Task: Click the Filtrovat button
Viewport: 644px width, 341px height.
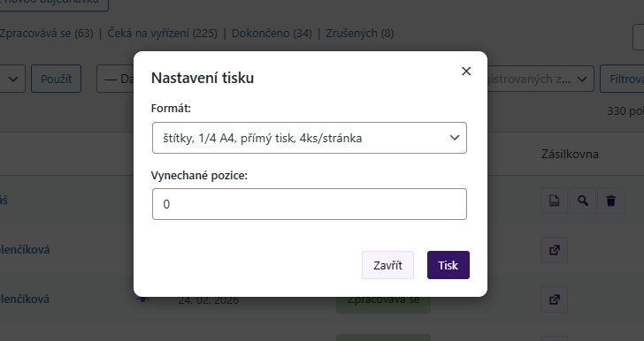Action: click(x=622, y=79)
